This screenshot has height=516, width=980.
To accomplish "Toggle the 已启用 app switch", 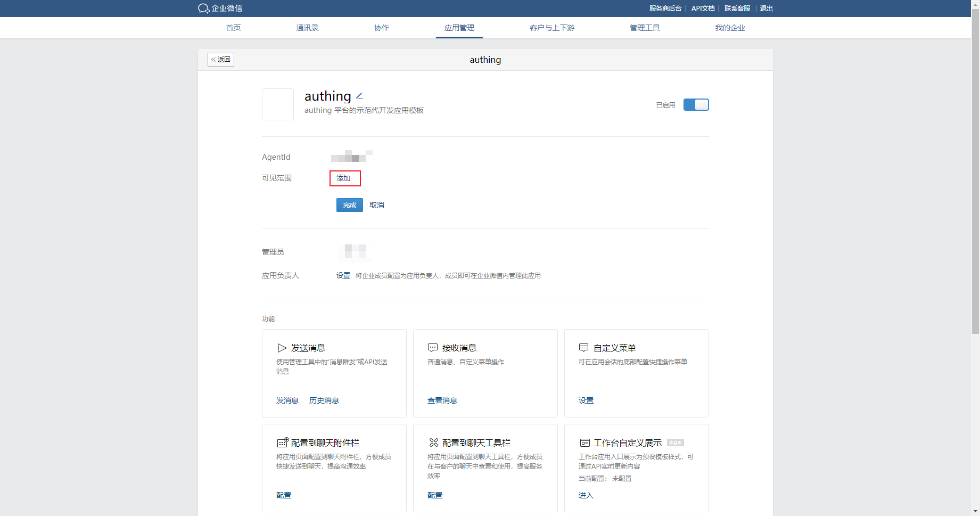I will point(696,105).
